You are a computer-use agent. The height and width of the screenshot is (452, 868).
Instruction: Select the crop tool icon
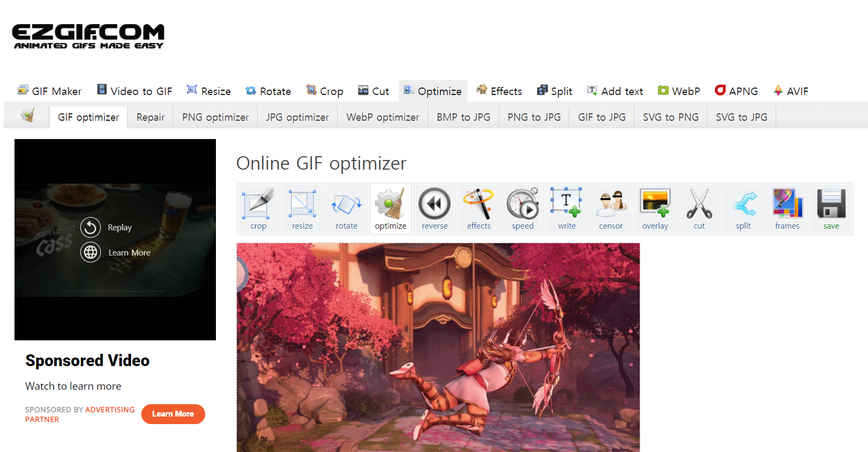point(258,209)
